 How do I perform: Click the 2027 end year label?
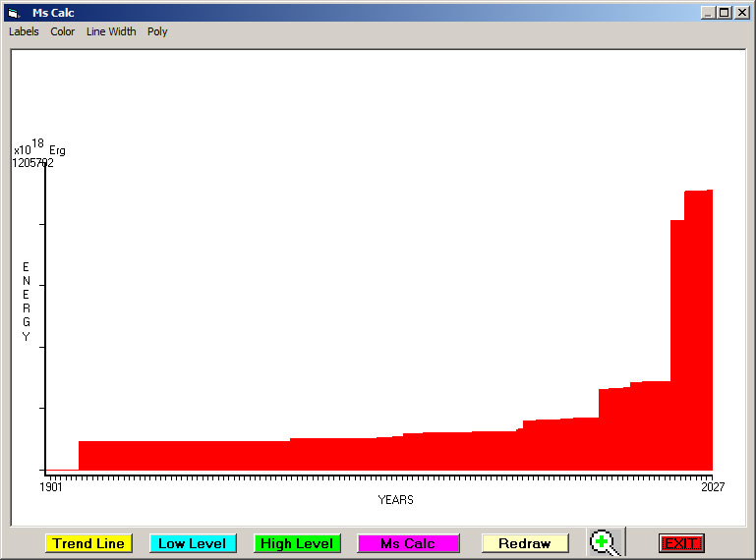712,486
